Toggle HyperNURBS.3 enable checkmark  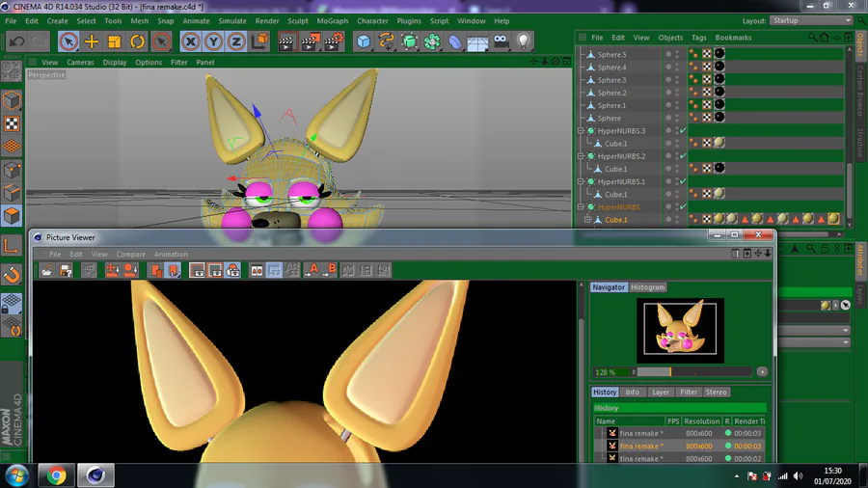(683, 131)
